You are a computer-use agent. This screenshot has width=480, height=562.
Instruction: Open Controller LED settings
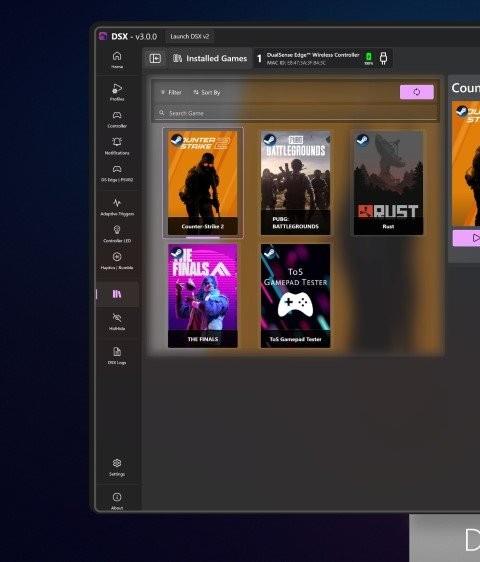coord(117,234)
